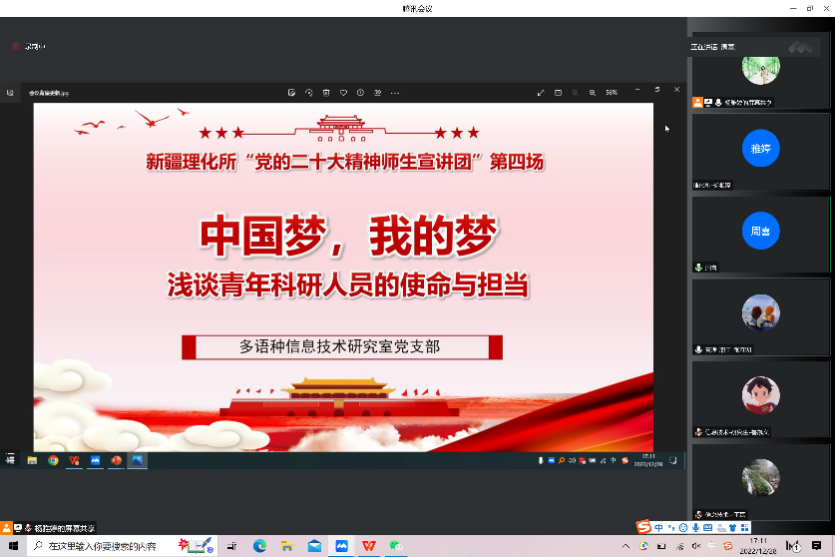Viewport: 835px width, 557px height.
Task: Open the WPS Office icon in taskbar
Action: 369,546
